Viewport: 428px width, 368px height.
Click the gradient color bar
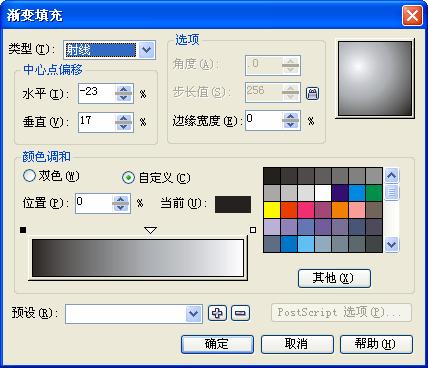(x=138, y=258)
